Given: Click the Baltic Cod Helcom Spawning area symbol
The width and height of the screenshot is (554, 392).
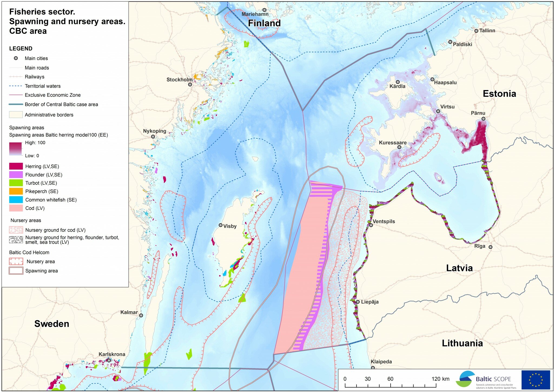Looking at the screenshot, I should tap(16, 271).
